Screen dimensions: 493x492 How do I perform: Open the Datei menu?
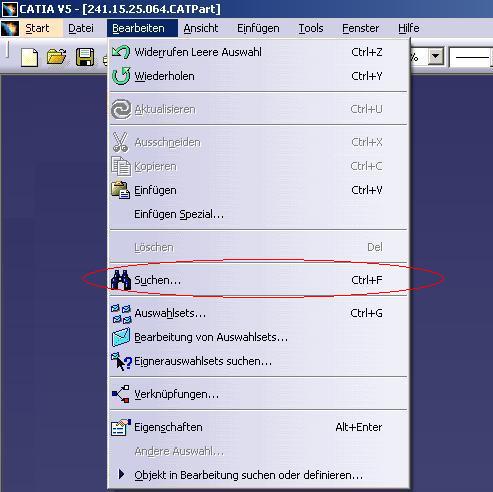81,28
